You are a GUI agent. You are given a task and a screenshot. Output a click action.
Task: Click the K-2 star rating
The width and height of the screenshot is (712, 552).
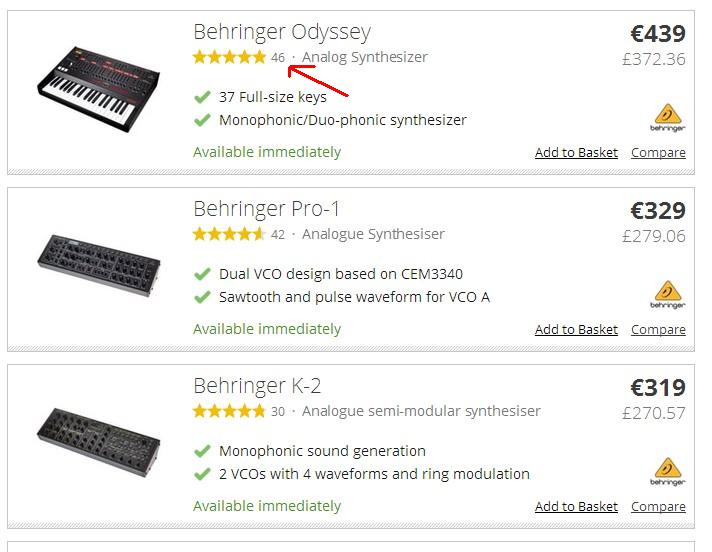point(229,411)
